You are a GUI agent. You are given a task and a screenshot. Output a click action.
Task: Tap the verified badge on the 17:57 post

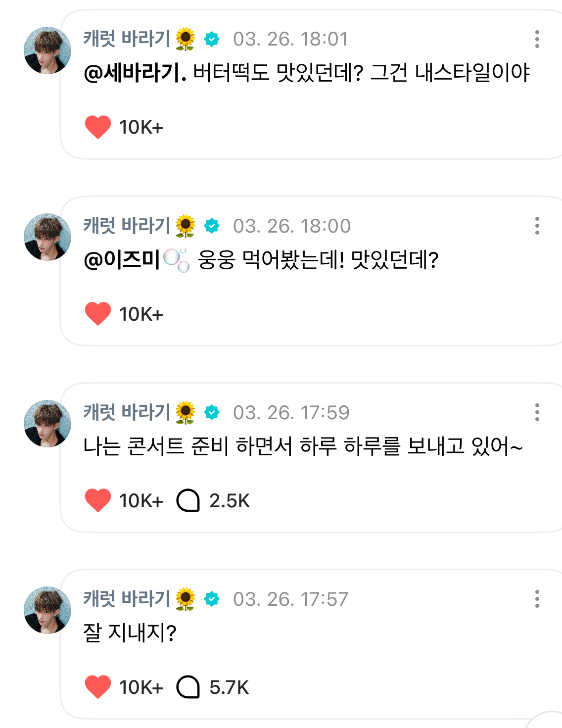click(x=212, y=599)
